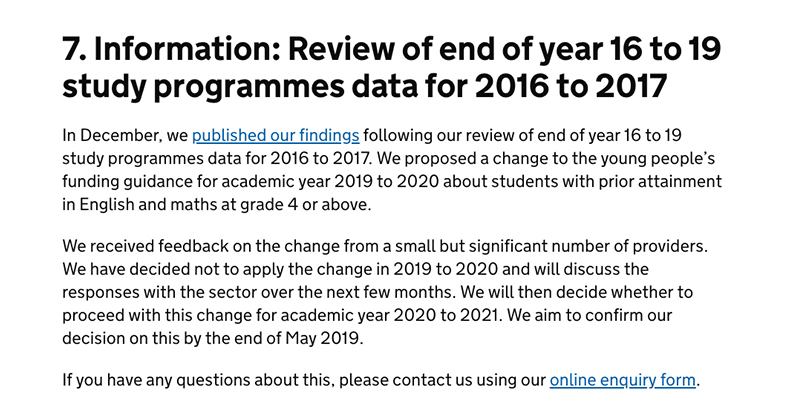This screenshot has height=420, width=800.
Task: Click the text 'academic year 2020 to 2021'
Action: coord(388,315)
